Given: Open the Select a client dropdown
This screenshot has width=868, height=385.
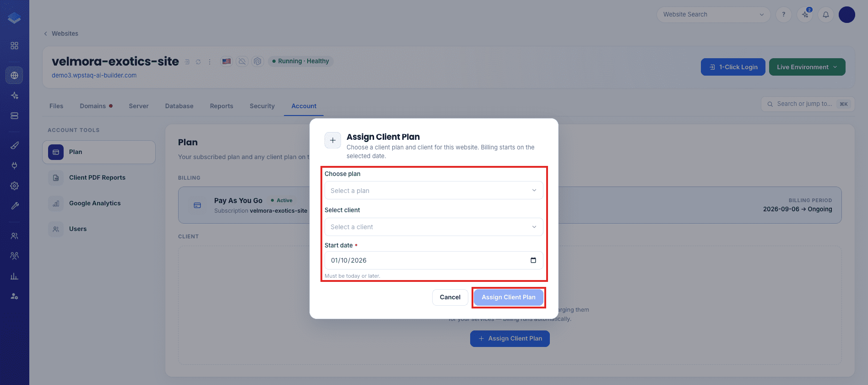Looking at the screenshot, I should (434, 227).
